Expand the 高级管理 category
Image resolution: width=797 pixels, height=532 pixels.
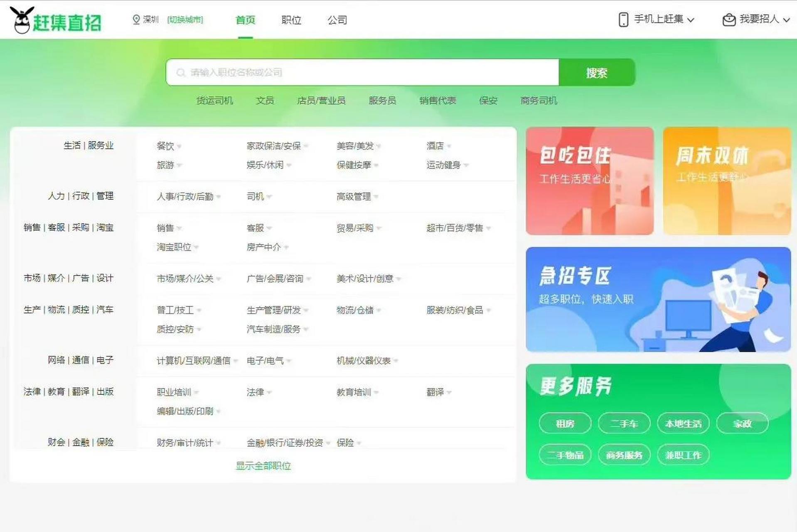357,197
